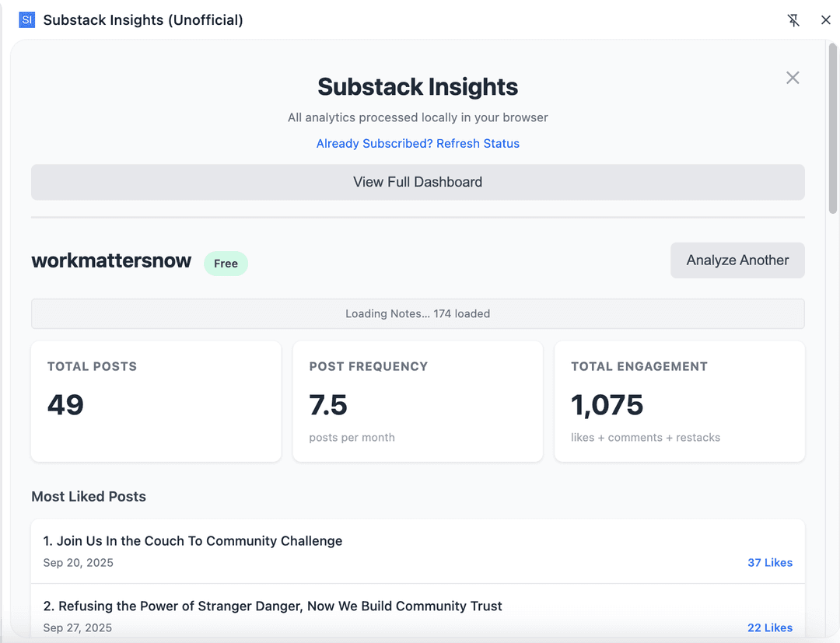Click the Post Frequency value 7.5
This screenshot has height=643, width=840.
(328, 405)
